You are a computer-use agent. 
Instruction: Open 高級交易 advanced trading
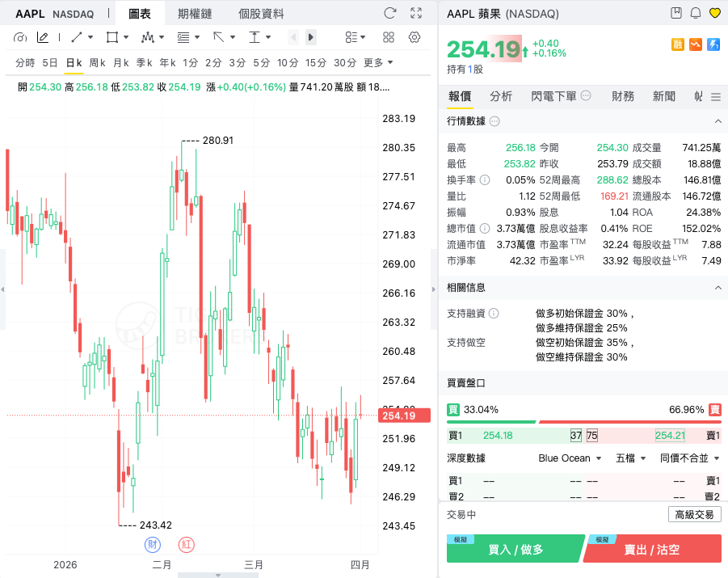click(694, 514)
